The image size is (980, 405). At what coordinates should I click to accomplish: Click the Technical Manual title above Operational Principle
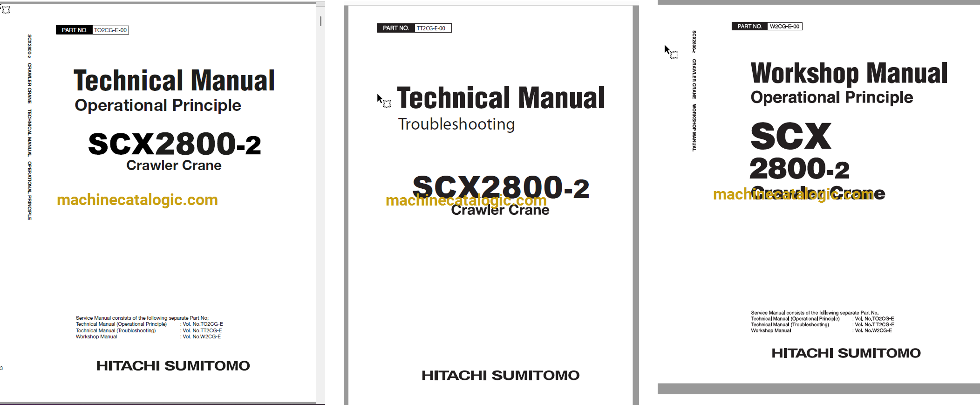click(x=174, y=80)
